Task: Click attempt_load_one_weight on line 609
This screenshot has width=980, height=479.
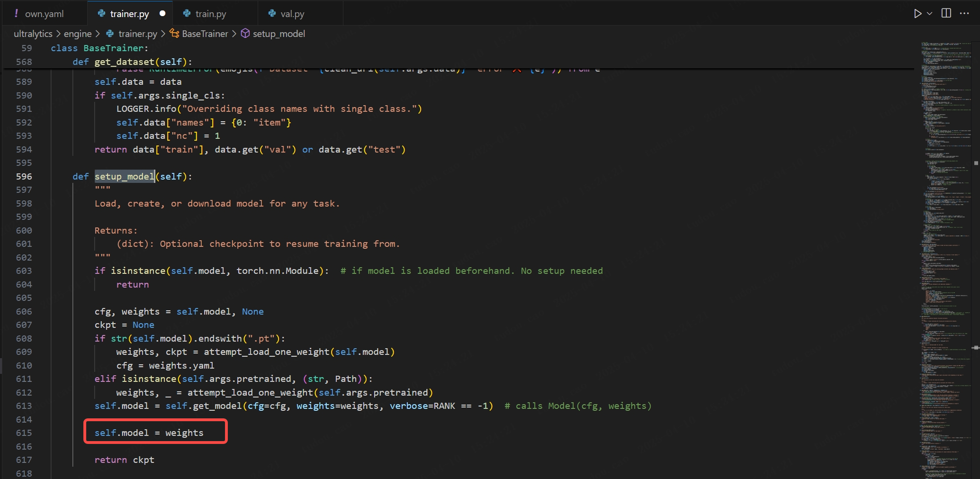Action: [266, 352]
